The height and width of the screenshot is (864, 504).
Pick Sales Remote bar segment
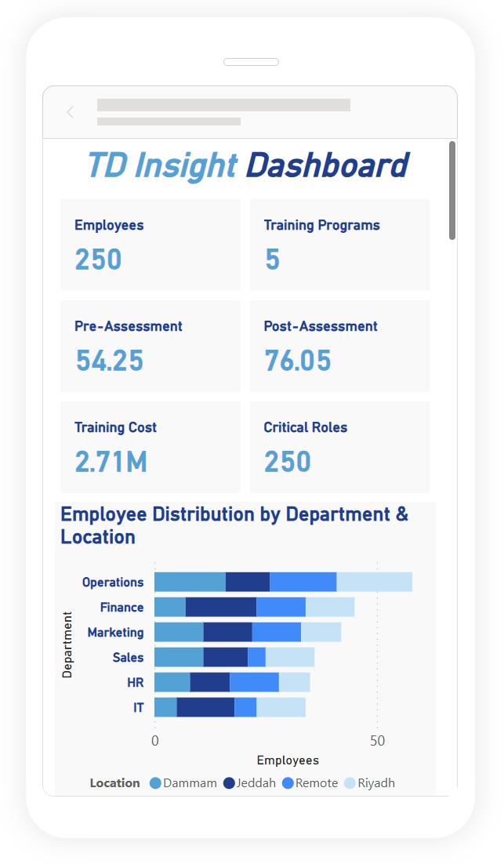[x=256, y=657]
